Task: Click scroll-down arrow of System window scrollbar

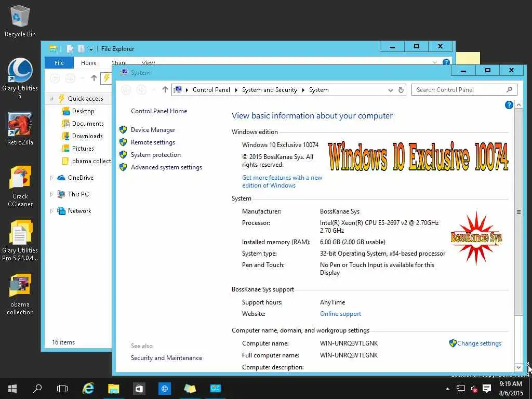Action: 518,367
